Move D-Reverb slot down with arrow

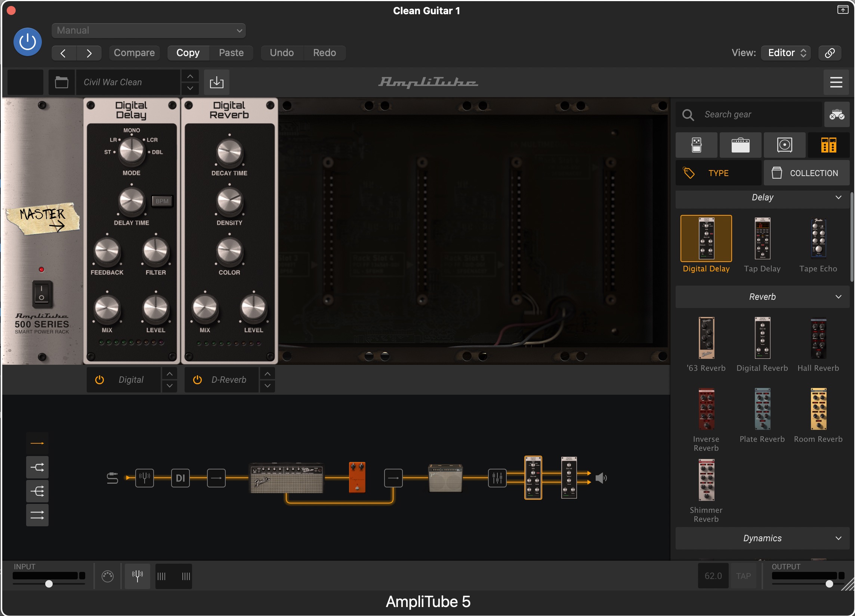(267, 386)
